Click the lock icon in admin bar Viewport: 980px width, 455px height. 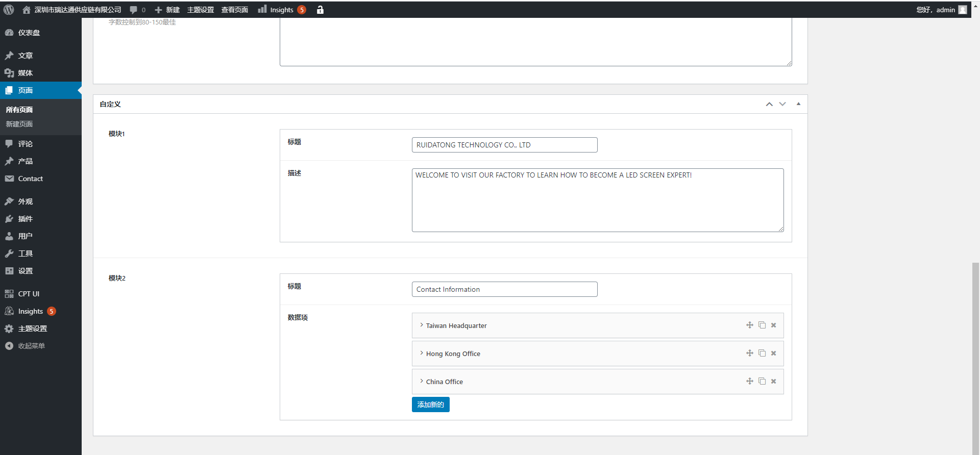pyautogui.click(x=320, y=10)
